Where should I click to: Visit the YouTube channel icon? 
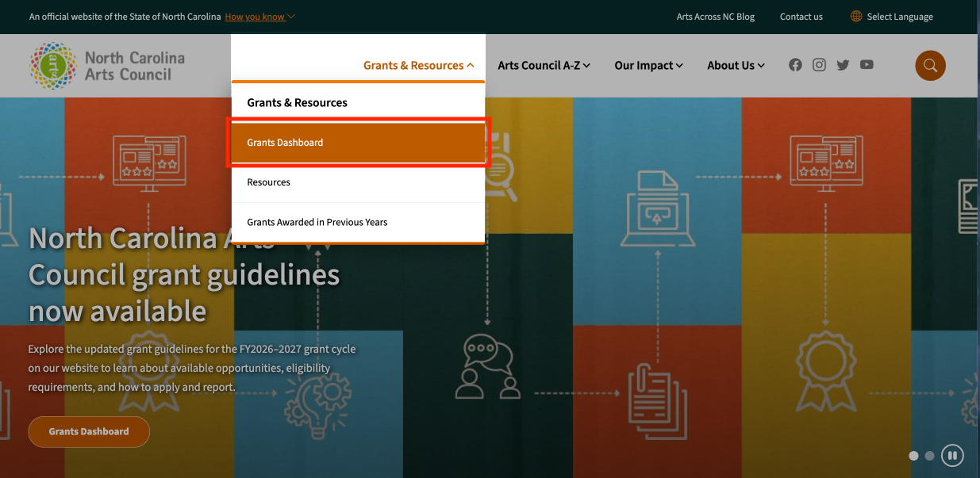[x=867, y=65]
